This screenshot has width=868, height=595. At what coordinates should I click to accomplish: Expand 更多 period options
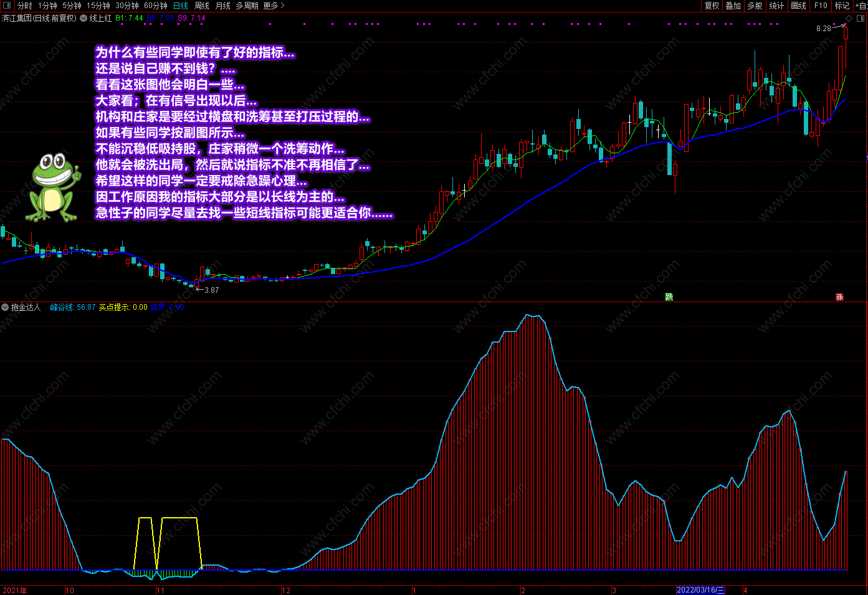[274, 6]
